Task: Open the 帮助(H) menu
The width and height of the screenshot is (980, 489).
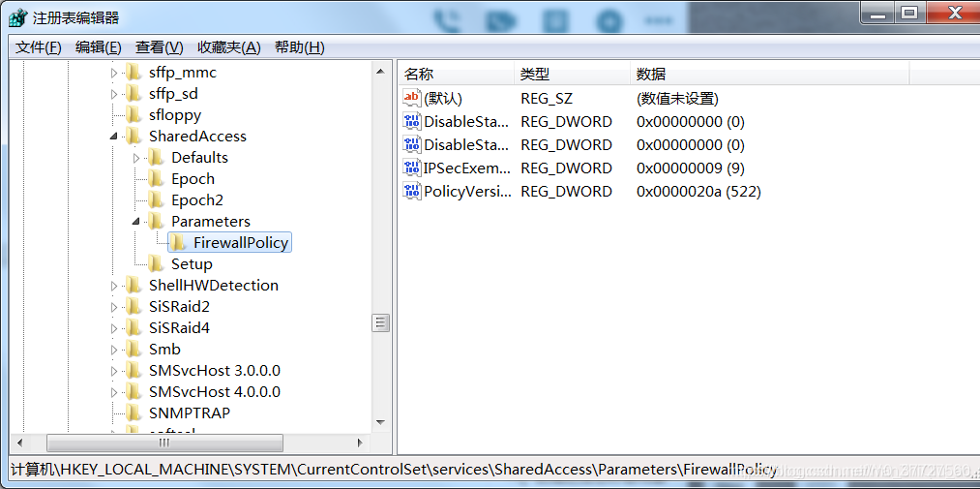Action: [299, 47]
